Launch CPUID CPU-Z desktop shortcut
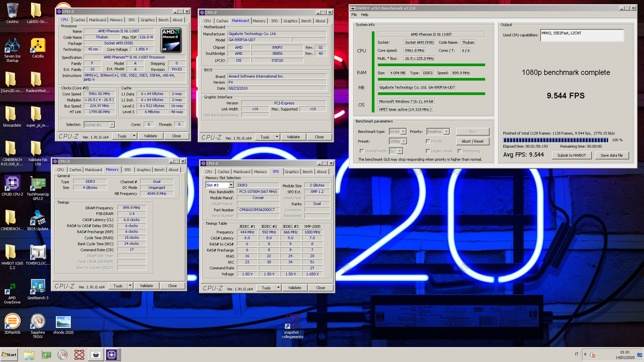The width and height of the screenshot is (644, 362). click(x=12, y=185)
